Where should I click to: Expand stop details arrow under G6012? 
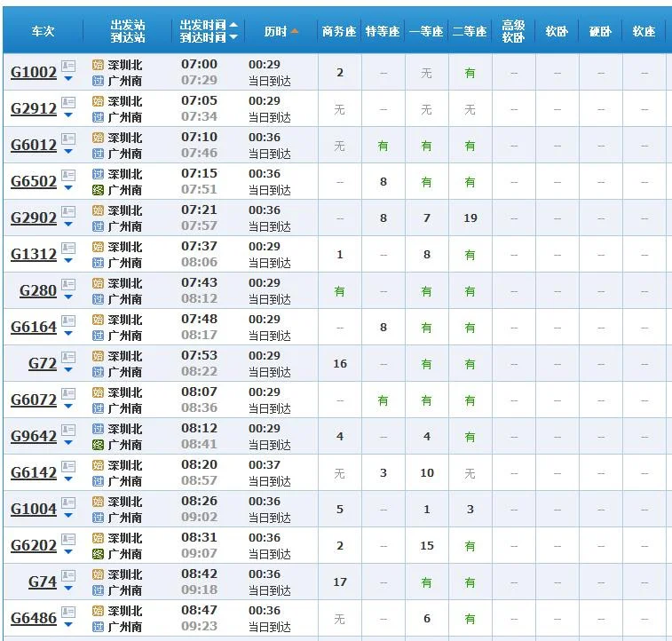tap(68, 152)
